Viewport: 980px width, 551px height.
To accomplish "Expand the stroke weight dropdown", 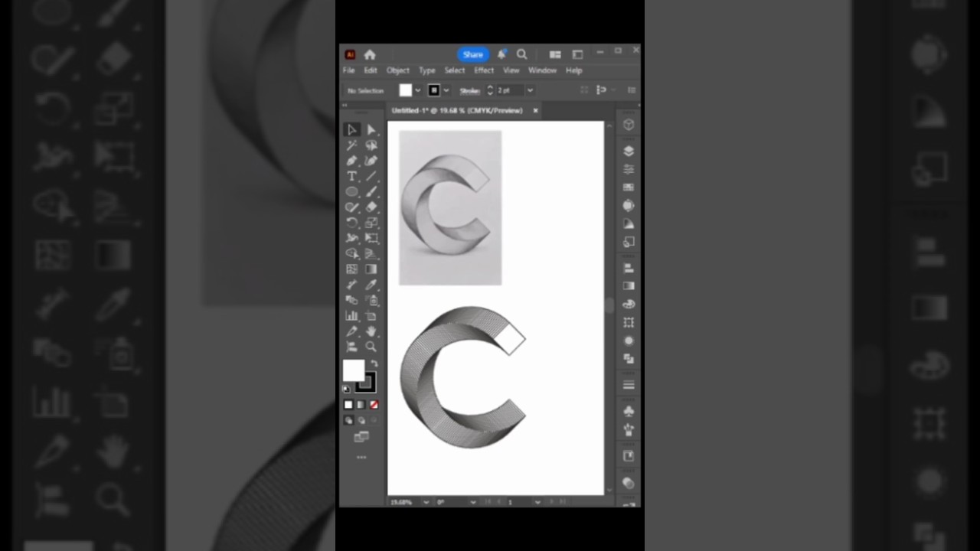I will pyautogui.click(x=530, y=90).
